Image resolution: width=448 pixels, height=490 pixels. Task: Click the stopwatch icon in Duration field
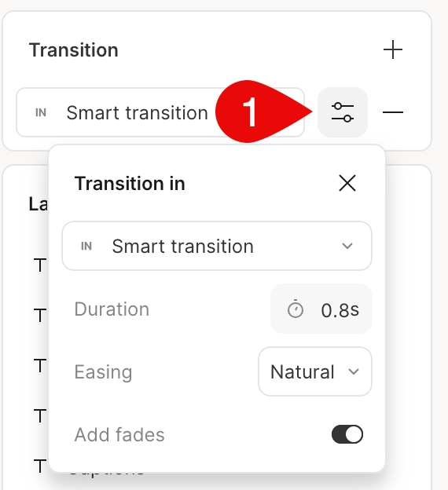click(x=295, y=309)
